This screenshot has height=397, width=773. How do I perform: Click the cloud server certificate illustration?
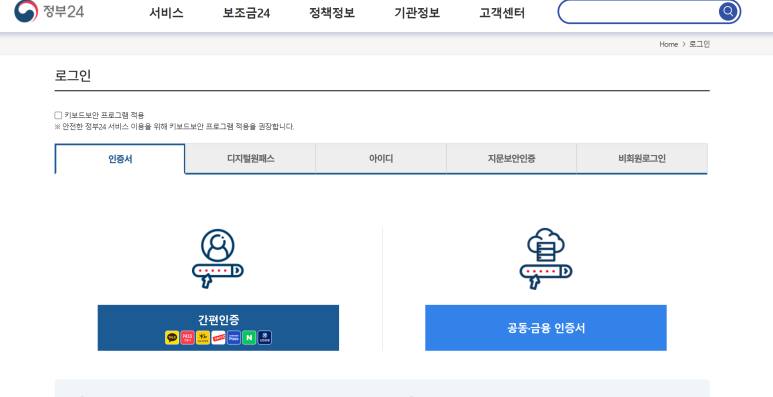click(x=546, y=258)
